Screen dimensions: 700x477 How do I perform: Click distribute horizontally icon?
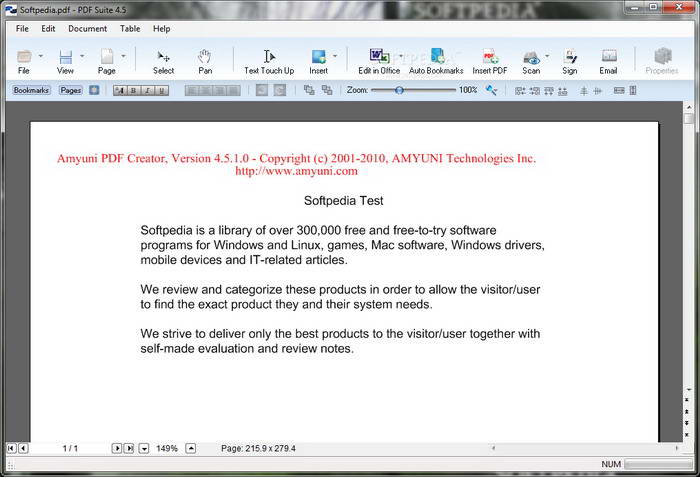coord(598,91)
